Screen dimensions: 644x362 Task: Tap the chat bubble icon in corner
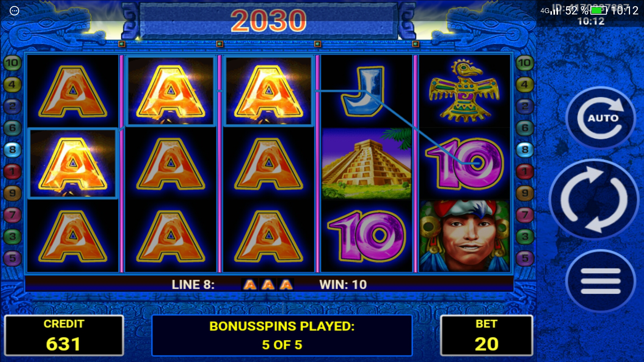(14, 11)
